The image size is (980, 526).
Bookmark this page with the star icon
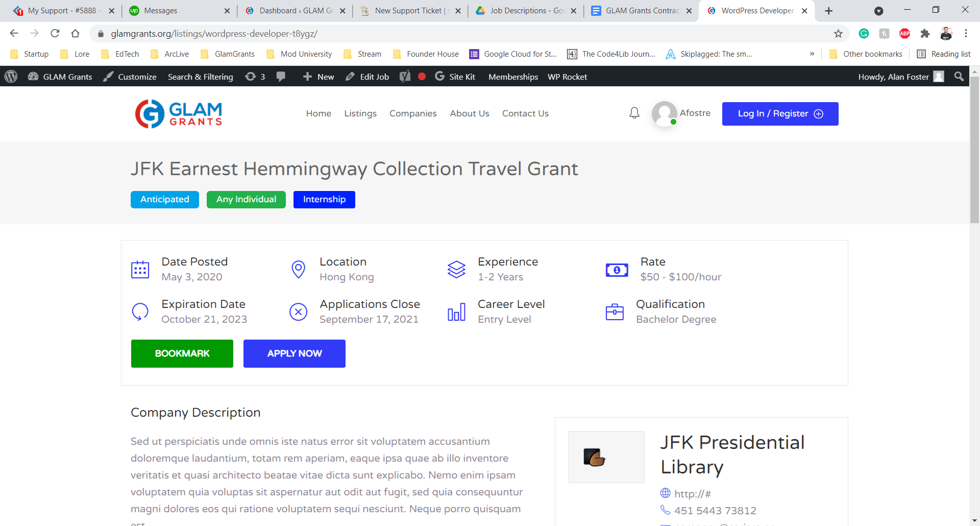coord(838,34)
